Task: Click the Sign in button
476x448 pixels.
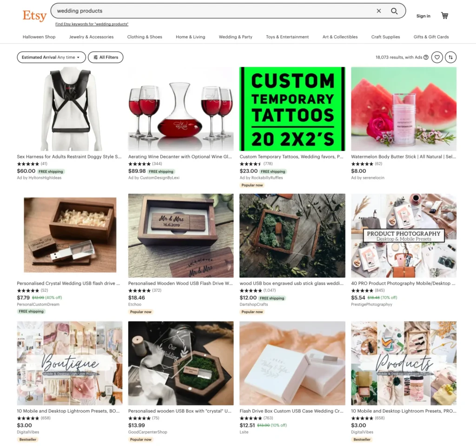Action: 423,16
